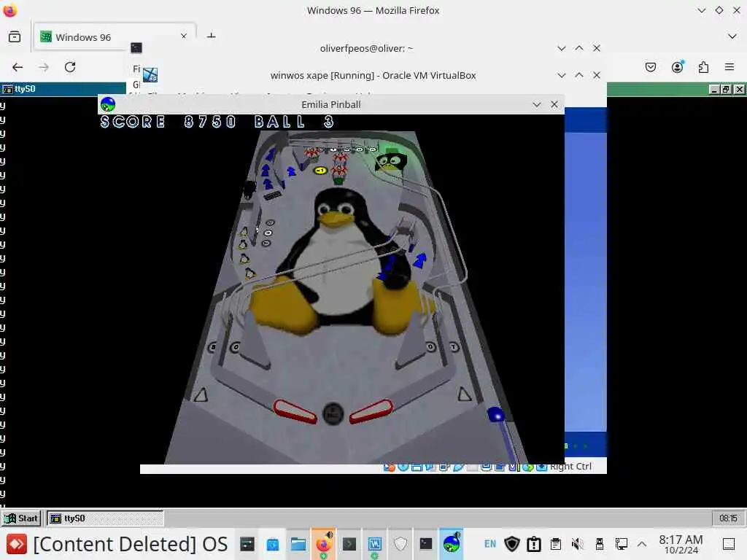Image resolution: width=747 pixels, height=560 pixels.
Task: Maximize Firefox using the diamond title button
Action: click(719, 10)
